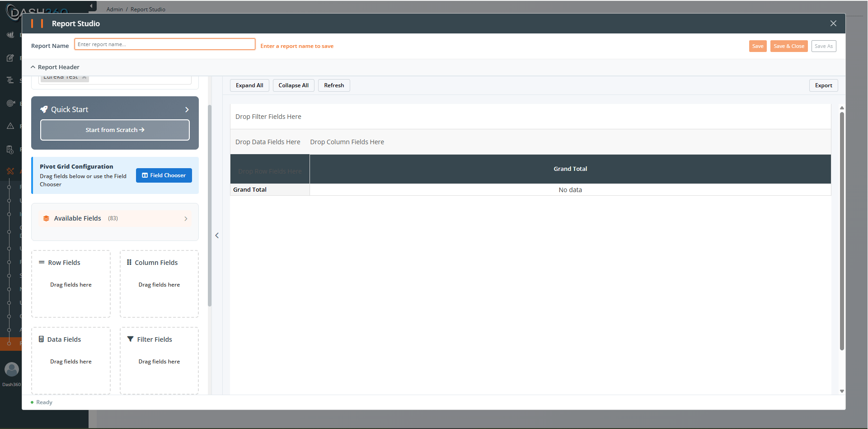The height and width of the screenshot is (429, 868).
Task: Click the Data Fields drop zone
Action: pos(71,361)
